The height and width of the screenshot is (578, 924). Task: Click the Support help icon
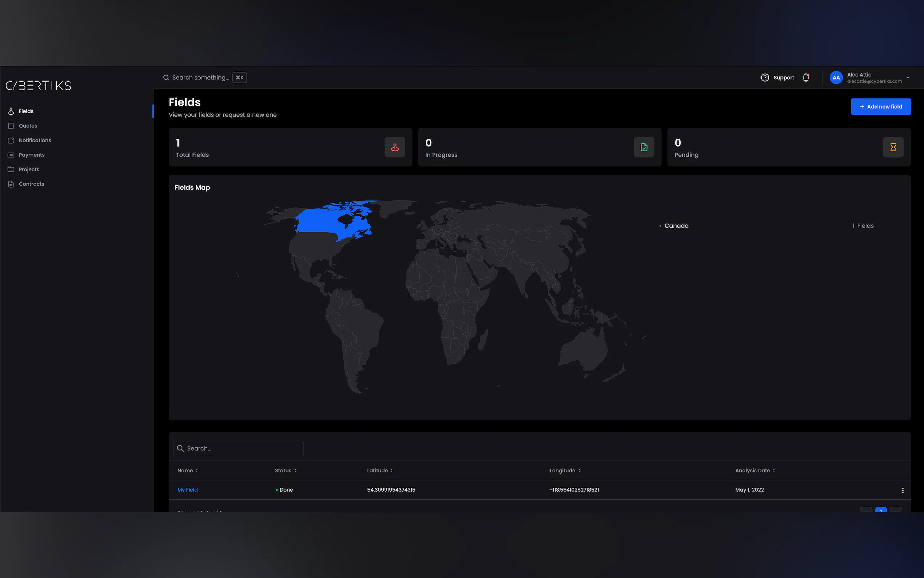pyautogui.click(x=765, y=78)
